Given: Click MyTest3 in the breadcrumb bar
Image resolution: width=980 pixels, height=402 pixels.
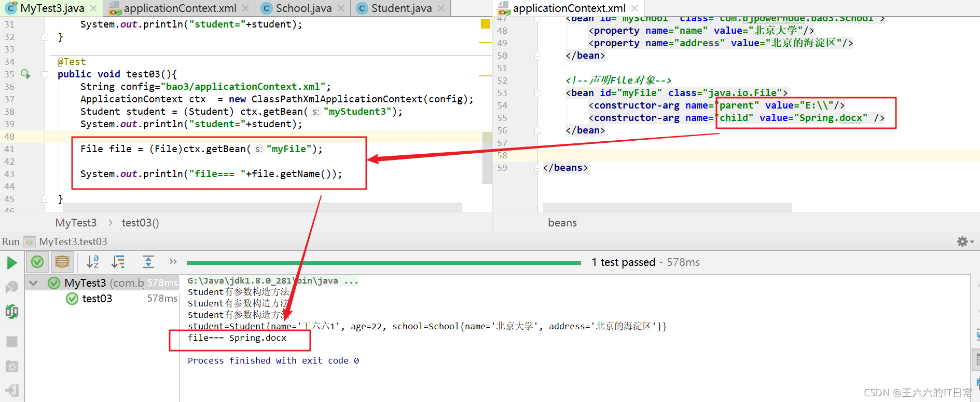Looking at the screenshot, I should (76, 223).
